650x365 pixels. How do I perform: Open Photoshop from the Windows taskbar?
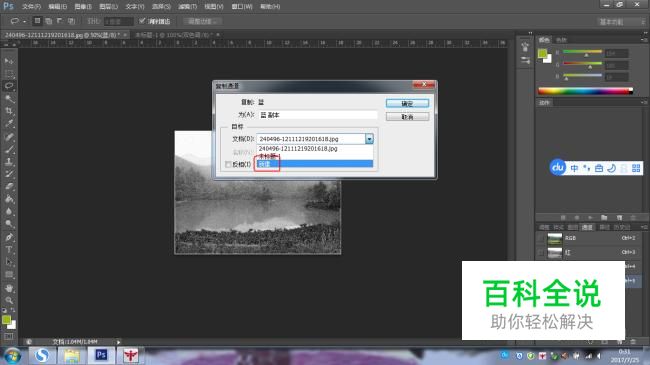tap(101, 355)
